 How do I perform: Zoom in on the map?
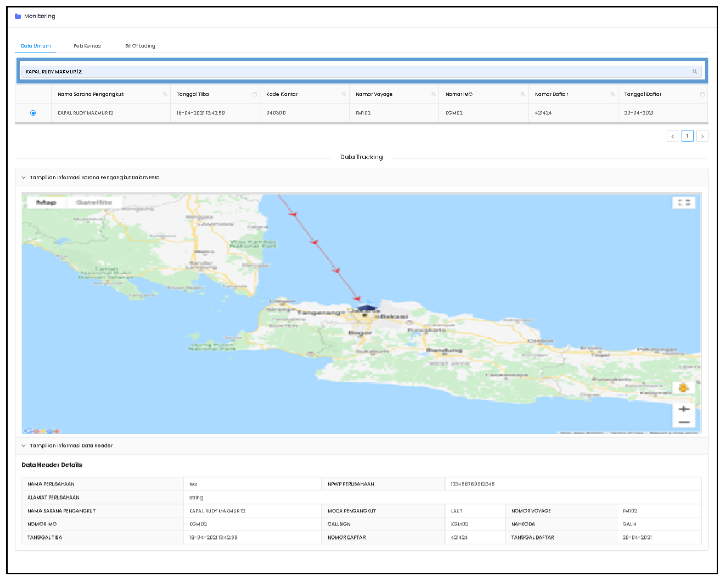coord(683,409)
